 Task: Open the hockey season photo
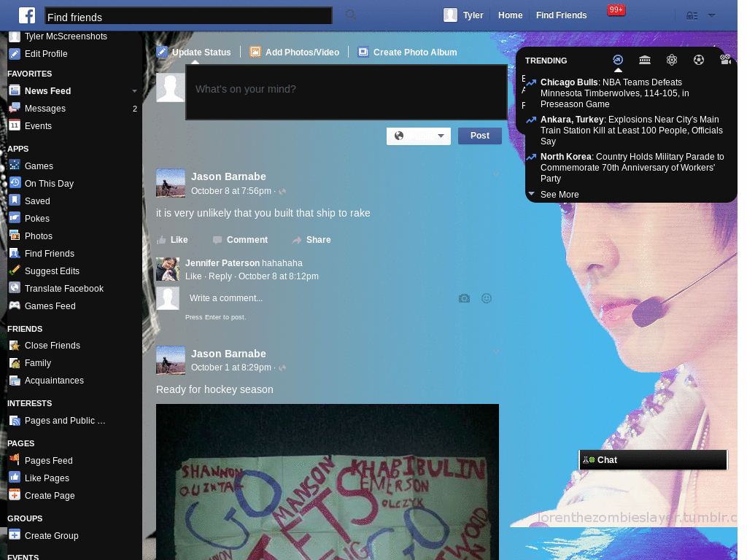click(328, 482)
